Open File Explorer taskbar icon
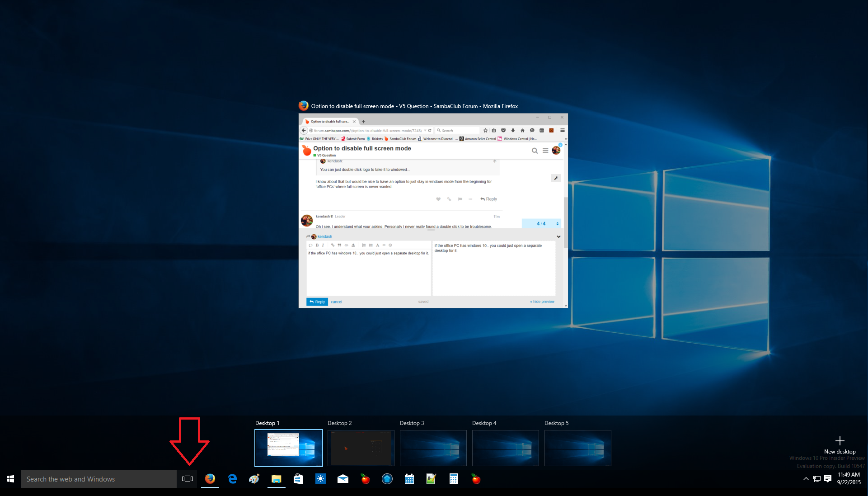The width and height of the screenshot is (868, 496). tap(276, 479)
